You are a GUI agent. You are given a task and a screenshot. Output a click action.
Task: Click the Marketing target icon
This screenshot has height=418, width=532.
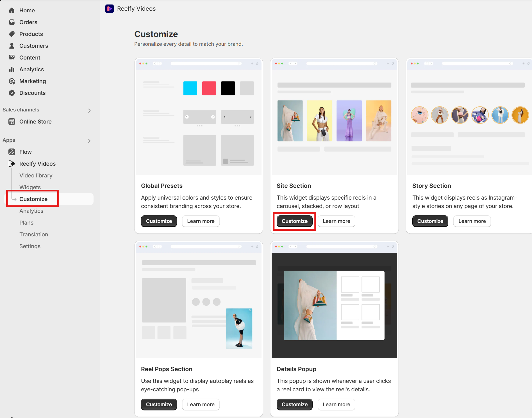12,81
